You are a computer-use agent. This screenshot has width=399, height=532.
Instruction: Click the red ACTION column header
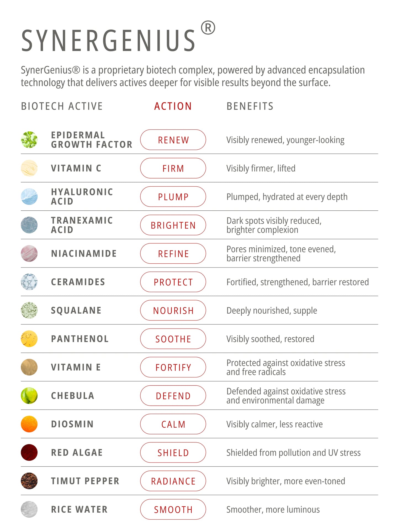(173, 106)
